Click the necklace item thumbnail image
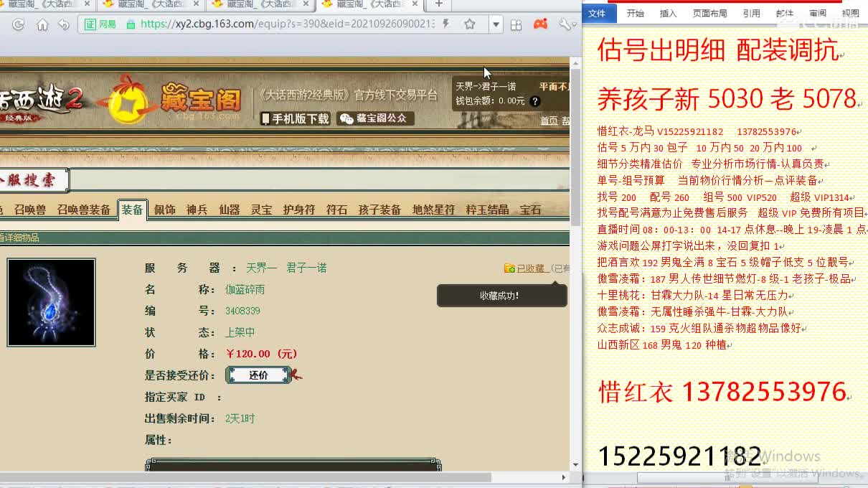 pos(51,302)
